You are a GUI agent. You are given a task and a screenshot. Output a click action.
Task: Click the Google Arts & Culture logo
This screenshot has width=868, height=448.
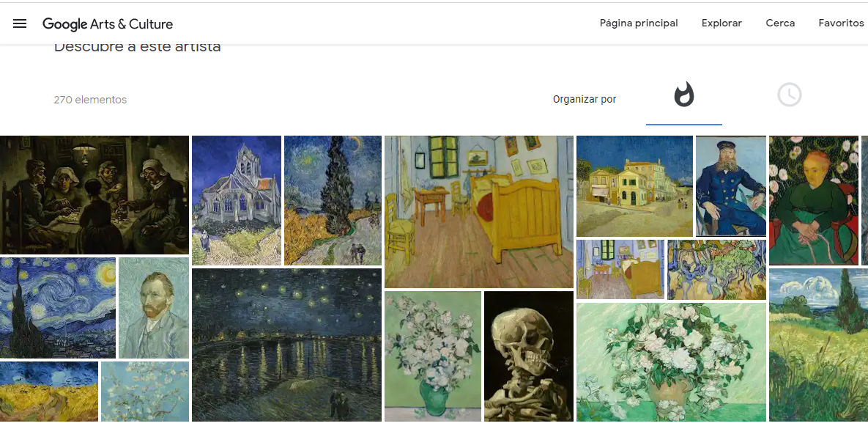[108, 24]
